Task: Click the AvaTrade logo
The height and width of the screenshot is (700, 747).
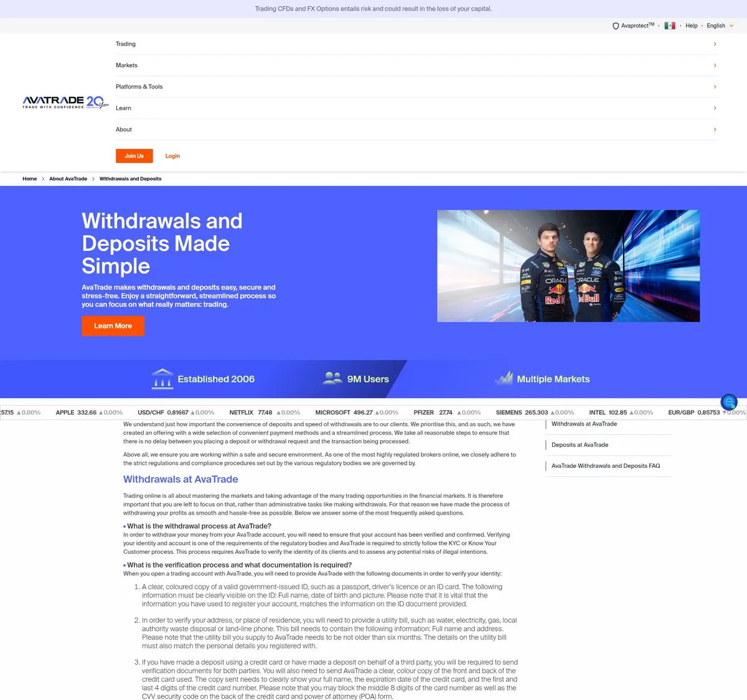Action: (65, 102)
